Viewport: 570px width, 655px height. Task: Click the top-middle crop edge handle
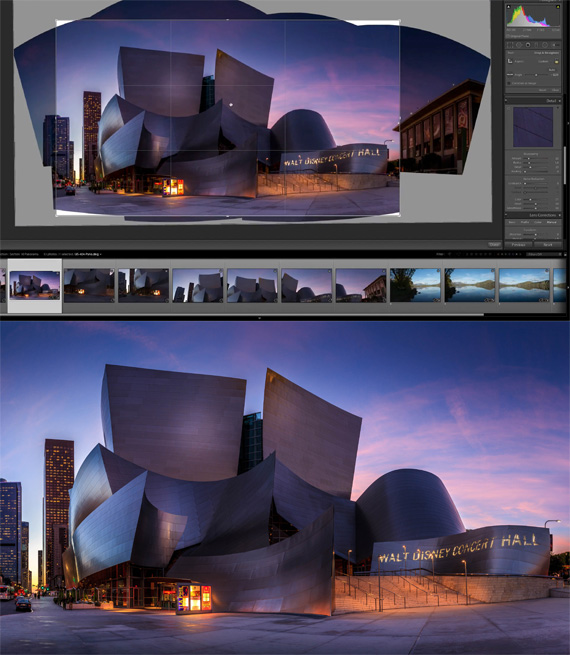pos(228,20)
